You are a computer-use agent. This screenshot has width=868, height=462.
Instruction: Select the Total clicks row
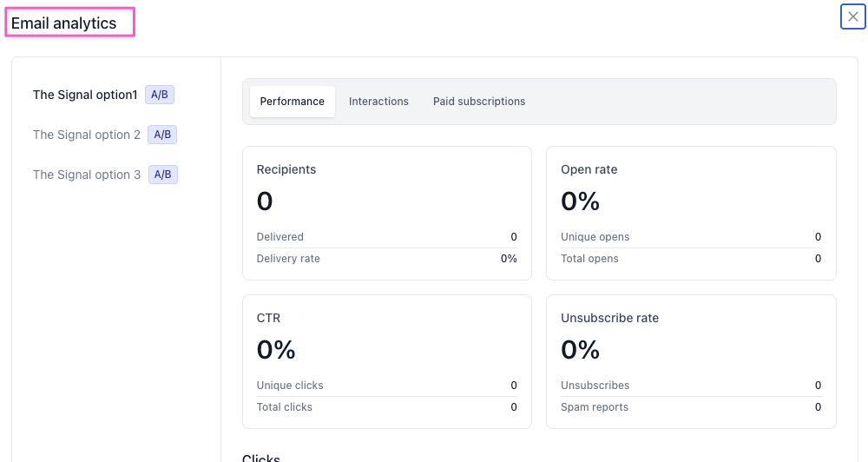pyautogui.click(x=386, y=407)
